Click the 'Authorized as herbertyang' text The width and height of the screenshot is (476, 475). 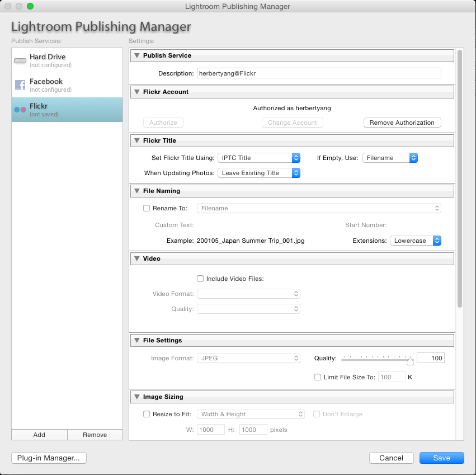292,108
